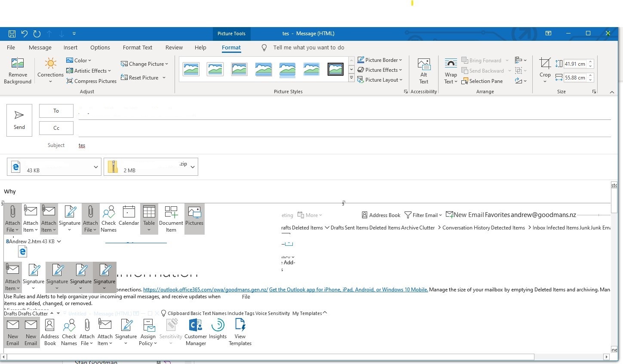Click the Tell me what you want to do box
The image size is (623, 364).
pyautogui.click(x=308, y=48)
